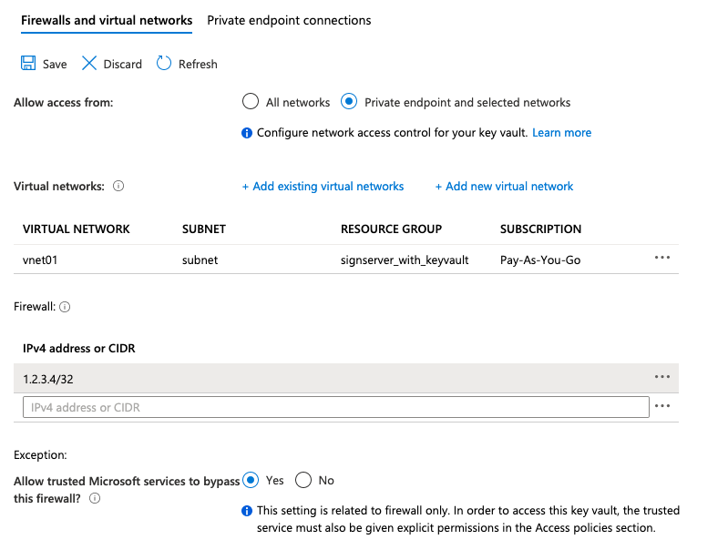Image resolution: width=728 pixels, height=560 pixels.
Task: Click the empty IPv4 address or CIDR field
Action: click(x=335, y=407)
